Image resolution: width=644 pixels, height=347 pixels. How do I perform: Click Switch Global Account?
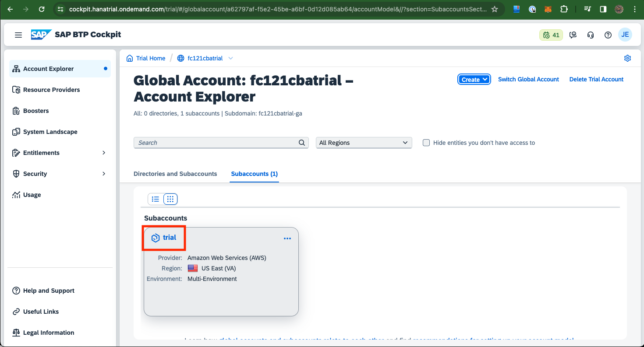pyautogui.click(x=528, y=79)
